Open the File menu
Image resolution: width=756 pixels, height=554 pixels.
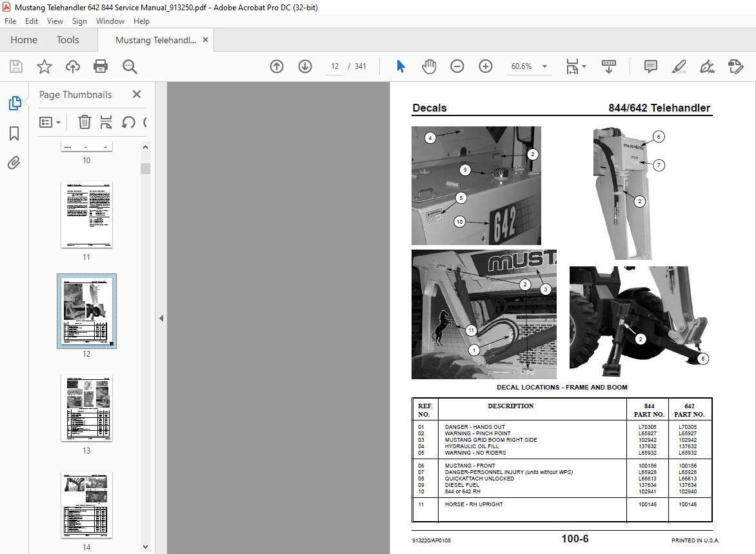[10, 21]
